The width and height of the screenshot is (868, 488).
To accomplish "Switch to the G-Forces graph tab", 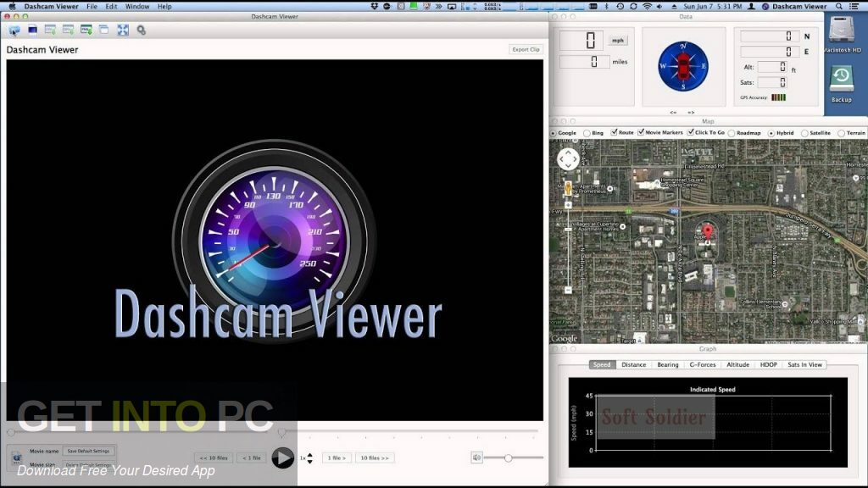I will click(x=703, y=364).
